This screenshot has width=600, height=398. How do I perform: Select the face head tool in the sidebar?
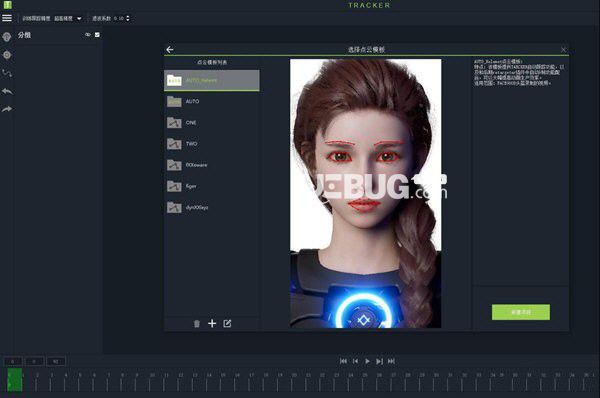pos(7,37)
